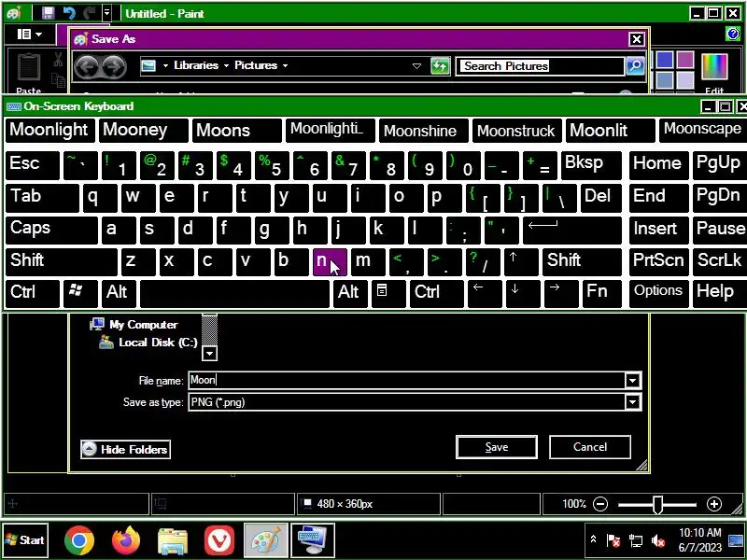747x560 pixels.
Task: Toggle the left Alt key on the keyboard
Action: click(119, 293)
